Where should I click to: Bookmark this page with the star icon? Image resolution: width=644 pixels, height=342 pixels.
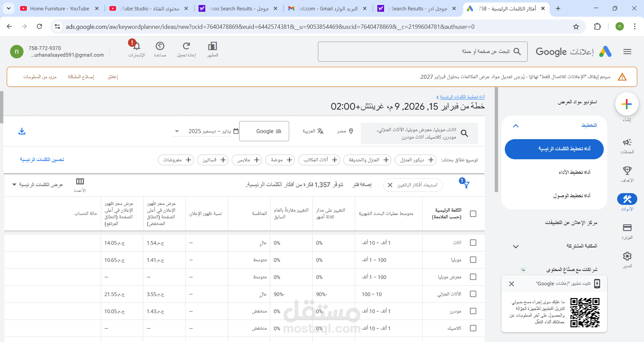pyautogui.click(x=576, y=26)
